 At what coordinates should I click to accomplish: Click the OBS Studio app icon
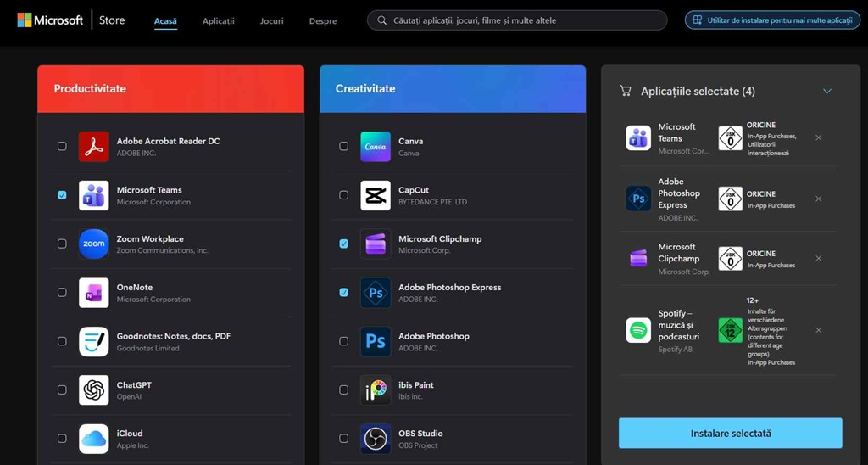[x=376, y=439]
